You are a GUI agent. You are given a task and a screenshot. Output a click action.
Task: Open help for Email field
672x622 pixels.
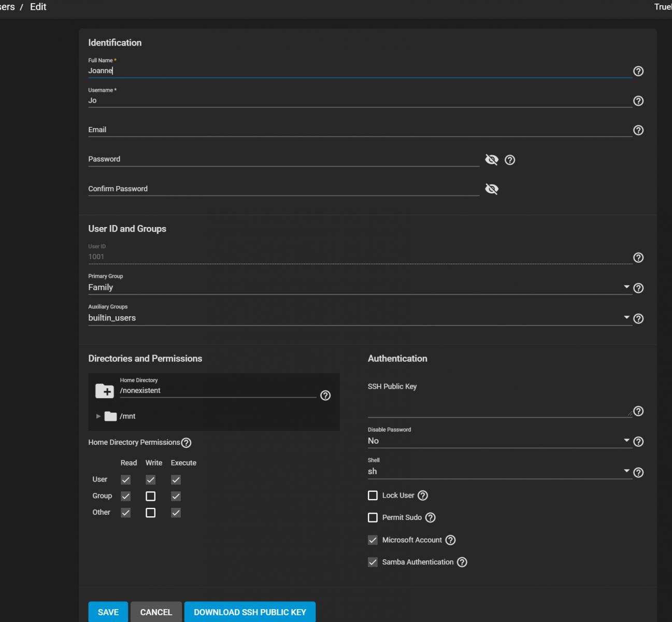(638, 130)
